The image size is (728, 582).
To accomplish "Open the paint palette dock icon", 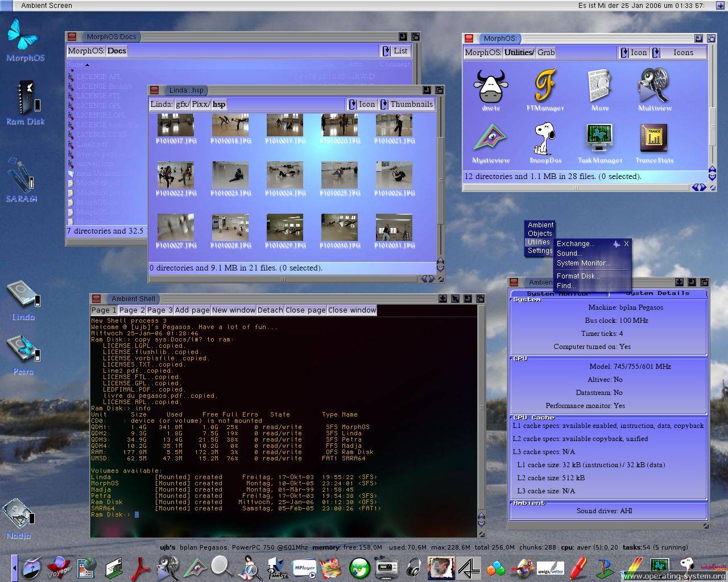I will tap(331, 567).
